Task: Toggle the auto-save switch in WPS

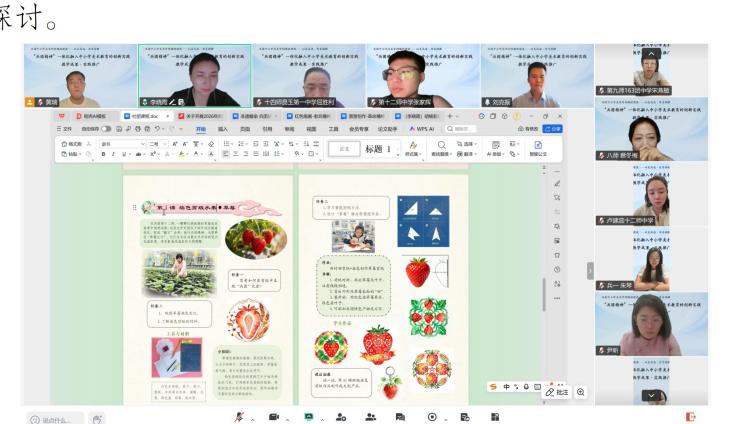Action: point(106,129)
